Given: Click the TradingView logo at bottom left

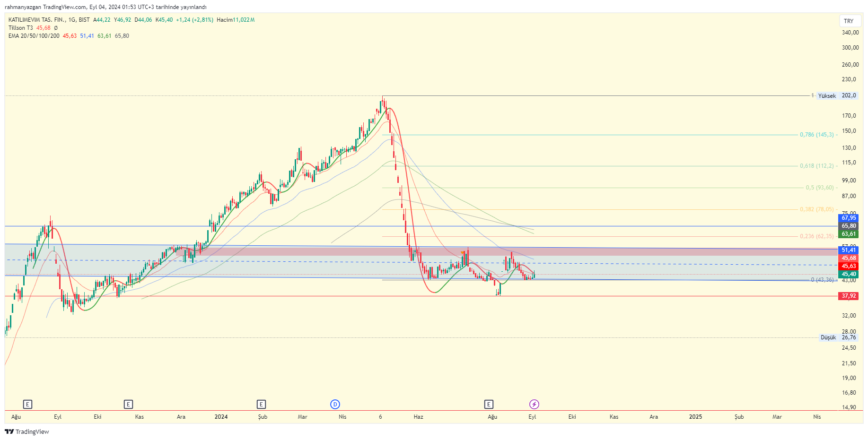Looking at the screenshot, I should 27,431.
